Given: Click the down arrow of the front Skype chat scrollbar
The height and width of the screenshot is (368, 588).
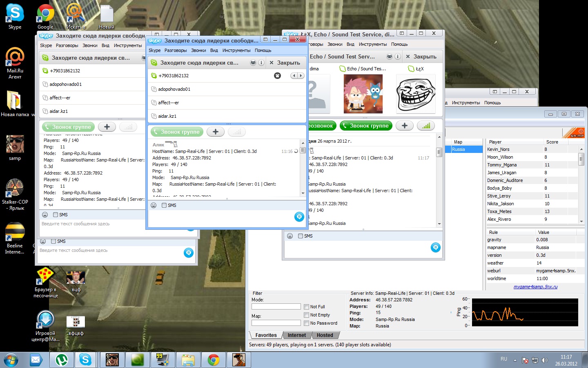Looking at the screenshot, I should click(x=303, y=193).
